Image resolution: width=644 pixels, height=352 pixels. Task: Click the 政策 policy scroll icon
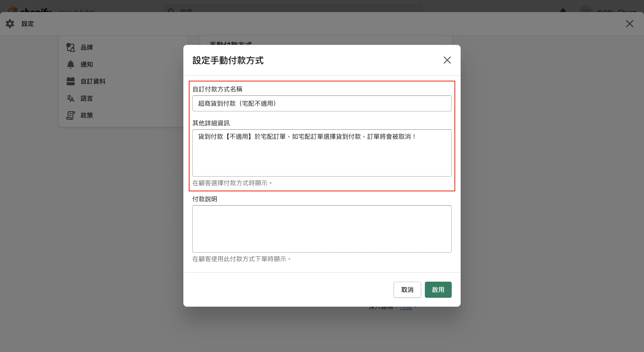(x=70, y=115)
